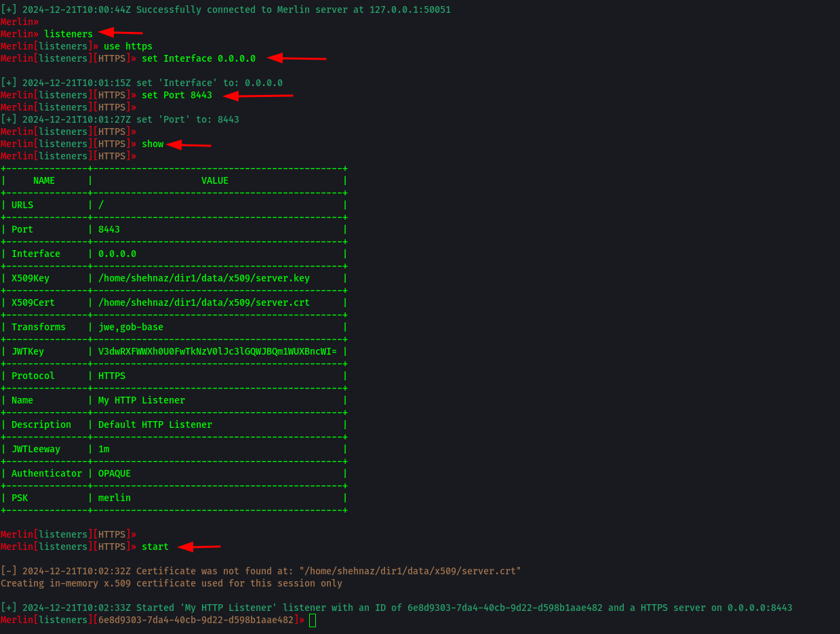Click the VALUE table column header
This screenshot has width=840, height=634.
point(215,180)
